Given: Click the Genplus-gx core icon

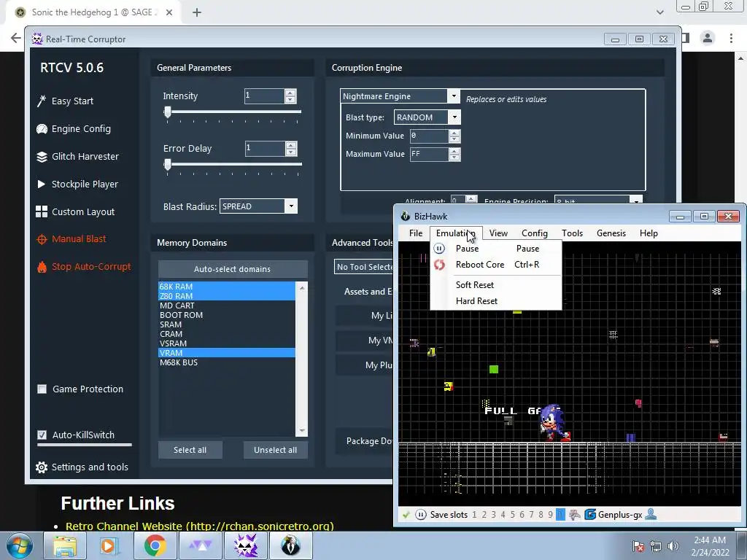Looking at the screenshot, I should [589, 515].
